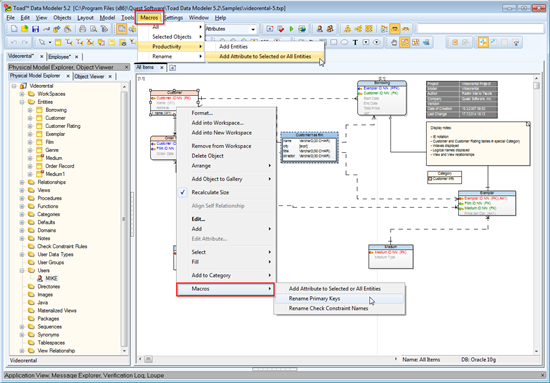Select the yellow Entity tool icon

point(58,42)
